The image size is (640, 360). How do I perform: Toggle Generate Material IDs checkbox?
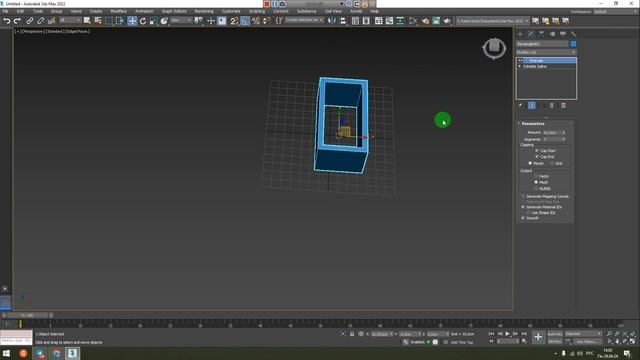click(523, 207)
